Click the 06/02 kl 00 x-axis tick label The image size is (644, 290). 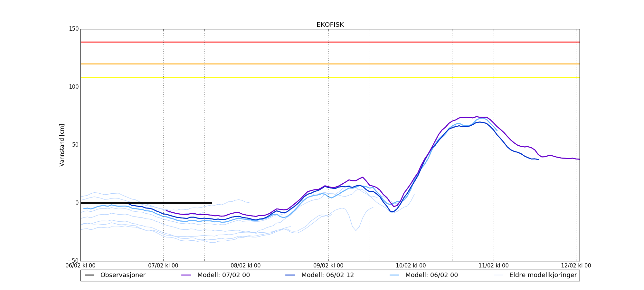(80, 266)
